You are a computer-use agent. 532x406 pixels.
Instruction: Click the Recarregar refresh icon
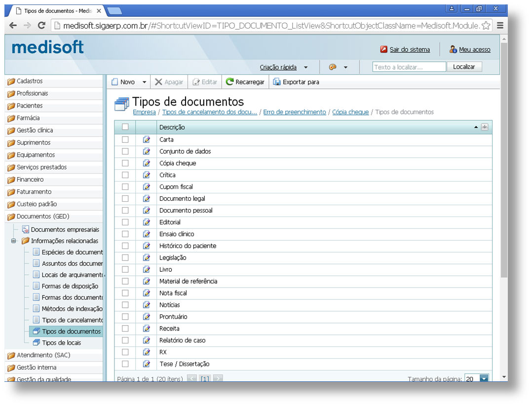[x=229, y=82]
